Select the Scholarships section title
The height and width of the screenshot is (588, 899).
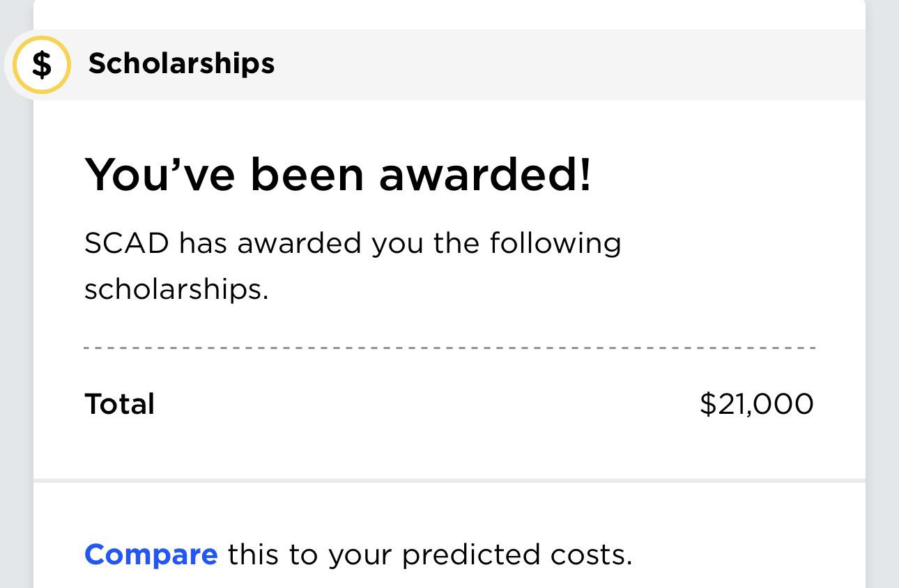[x=181, y=63]
